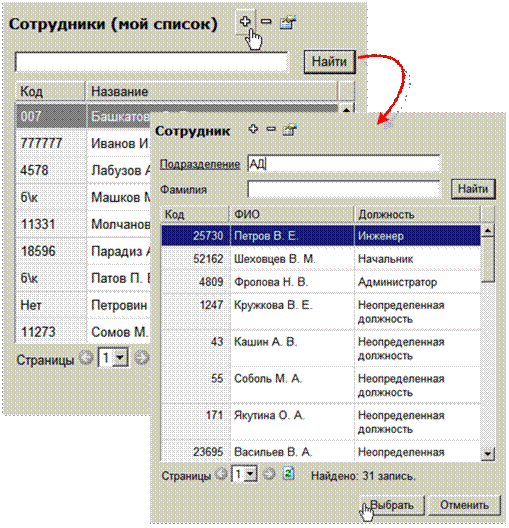Click the scroll-up arrow in the Сотрудник table
Image resolution: width=509 pixels, height=528 pixels.
point(487,230)
